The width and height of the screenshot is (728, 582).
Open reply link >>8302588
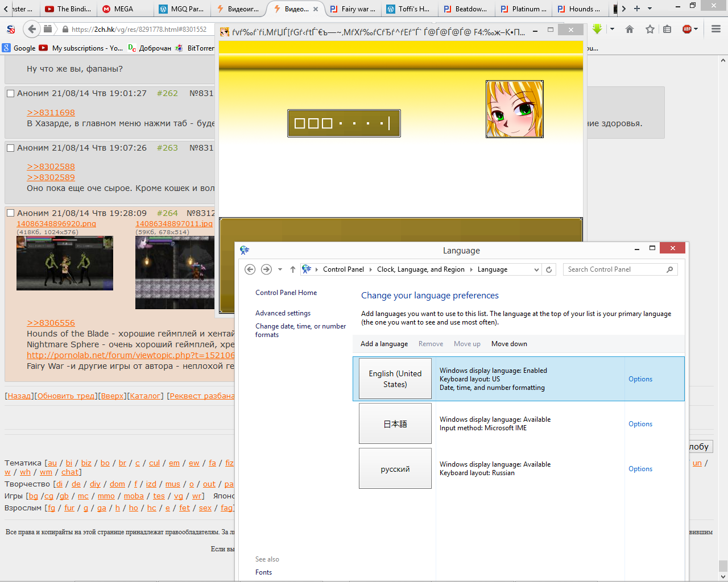click(x=51, y=167)
